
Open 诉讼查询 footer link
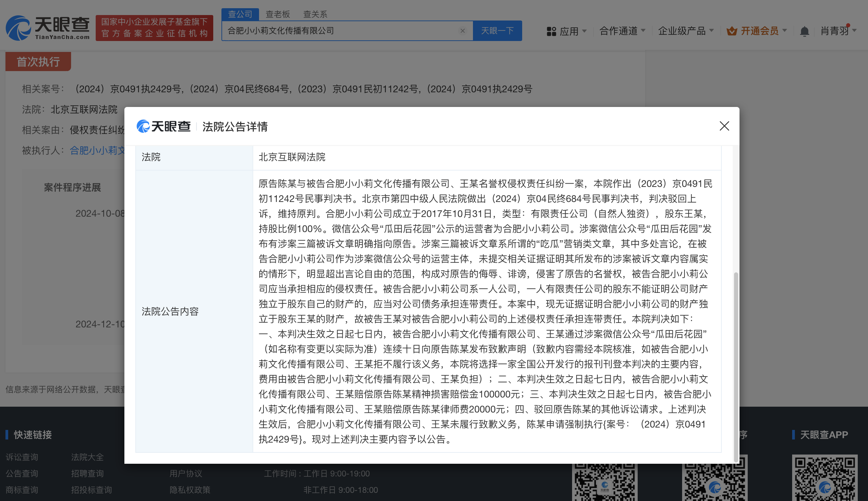[22, 457]
